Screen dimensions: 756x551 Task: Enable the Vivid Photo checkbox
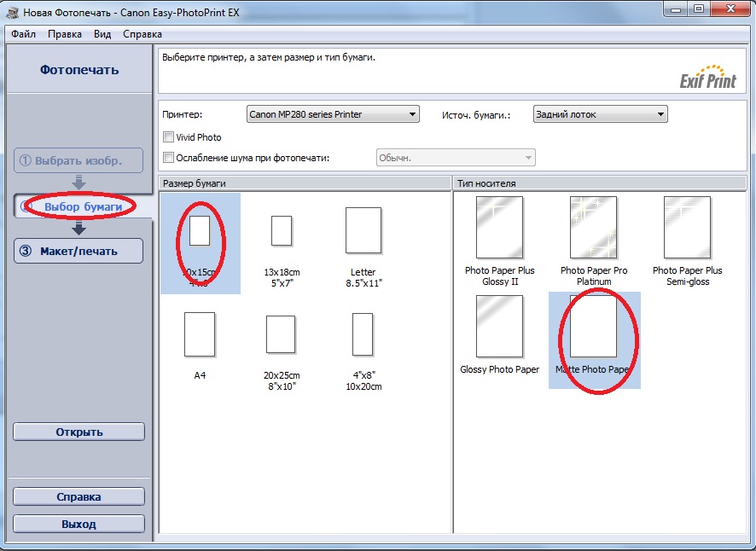168,137
